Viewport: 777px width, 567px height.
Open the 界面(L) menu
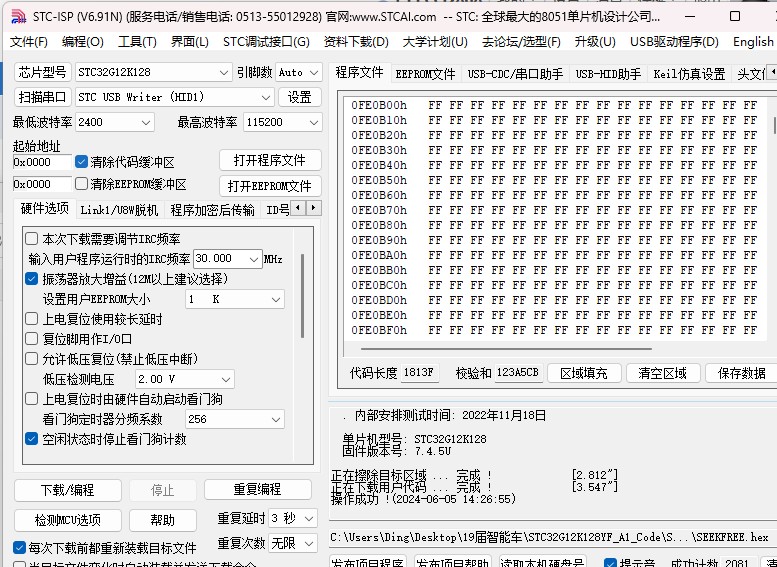[x=190, y=42]
